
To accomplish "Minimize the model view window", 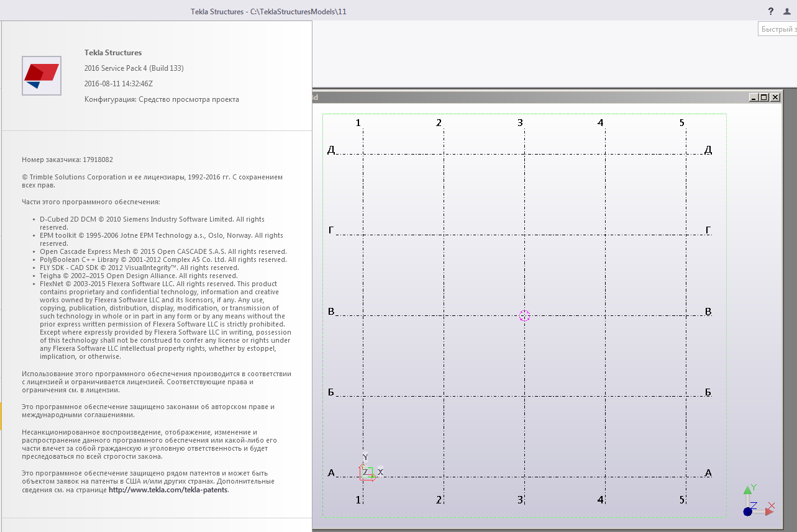I will pyautogui.click(x=754, y=97).
